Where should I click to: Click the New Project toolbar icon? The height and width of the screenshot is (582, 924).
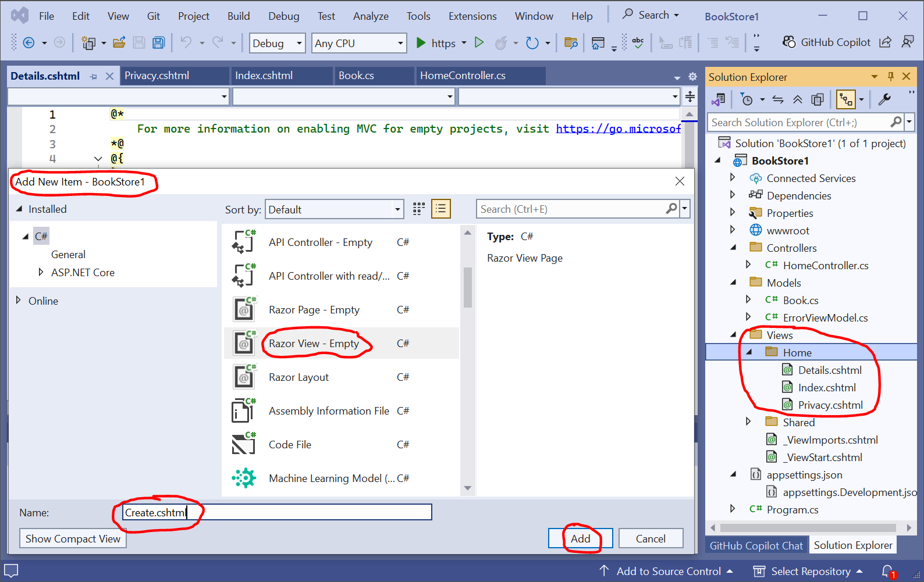click(x=89, y=42)
